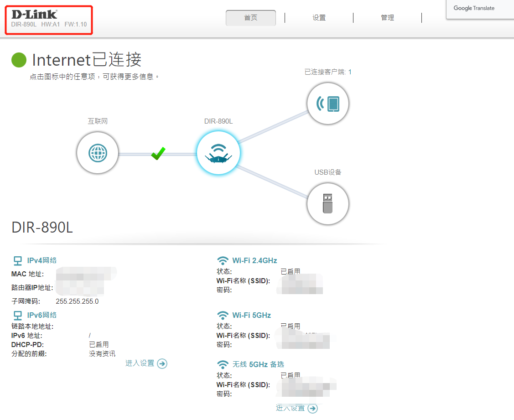The width and height of the screenshot is (514, 420).
Task: Click the 无线 5GHz 备选 signal icon
Action: [223, 364]
